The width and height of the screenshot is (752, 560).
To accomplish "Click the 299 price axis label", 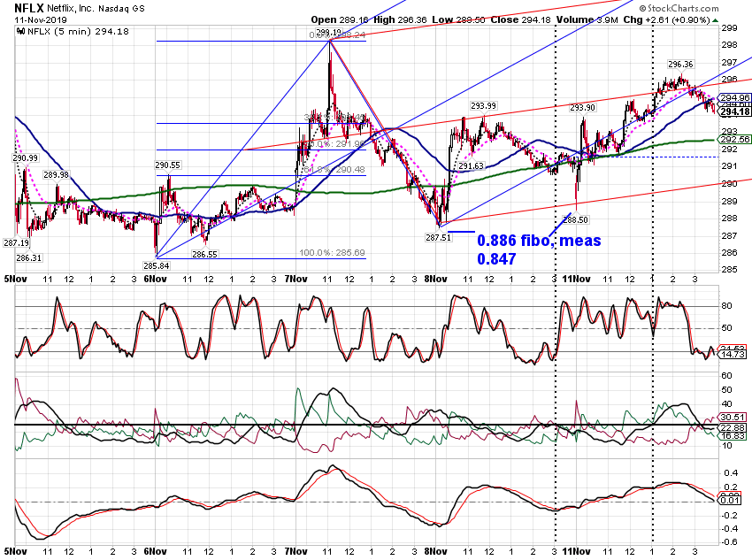I will point(730,27).
